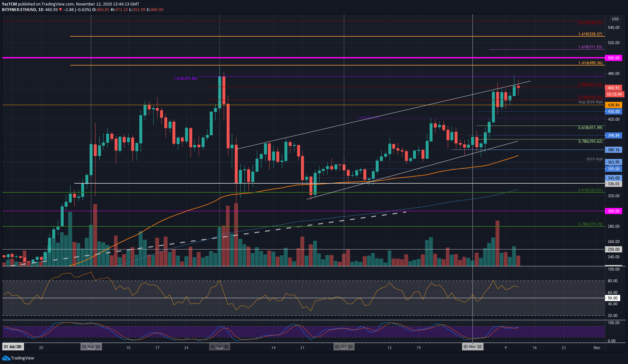The width and height of the screenshot is (628, 364).
Task: Click the O:463.81 open value
Action: pos(101,10)
